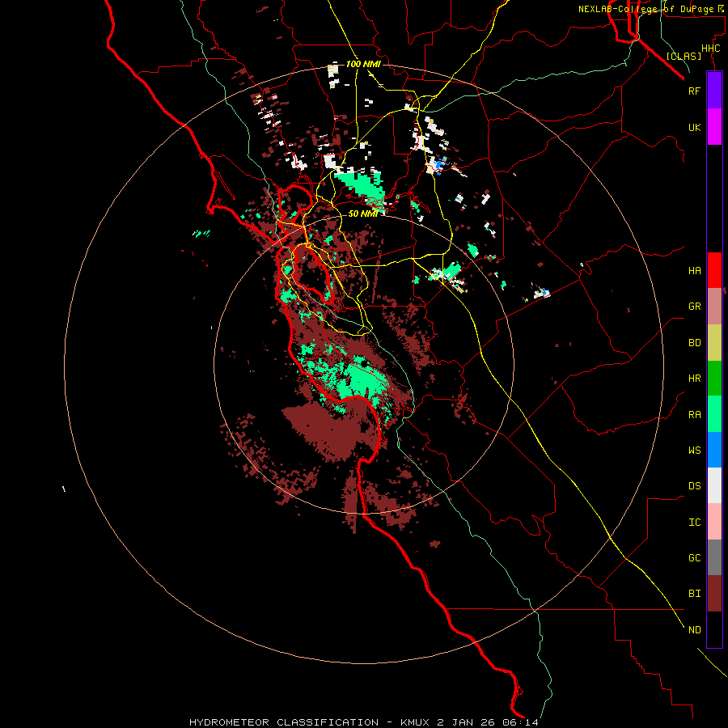Click the ND black legend swatch
The height and width of the screenshot is (728, 728).
[714, 629]
